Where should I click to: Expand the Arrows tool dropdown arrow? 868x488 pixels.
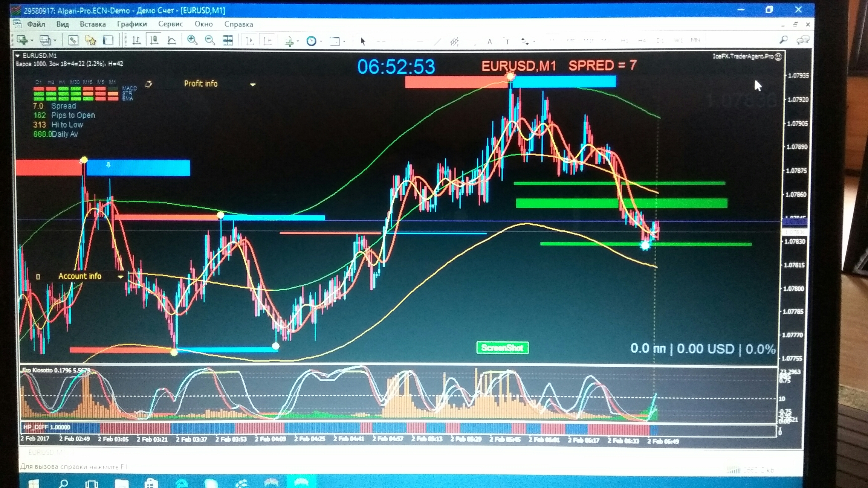[534, 41]
